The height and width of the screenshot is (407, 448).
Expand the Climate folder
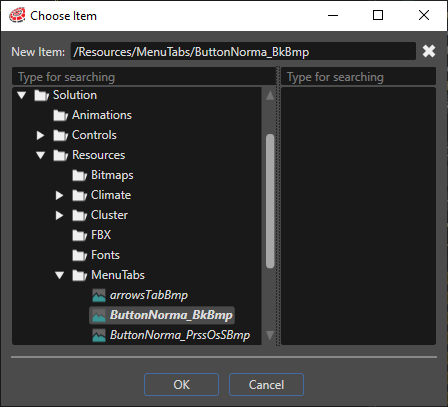click(59, 195)
